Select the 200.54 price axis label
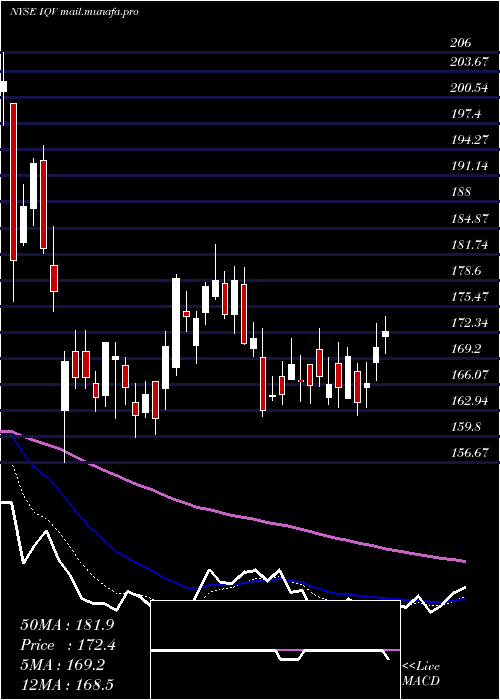This screenshot has width=500, height=700. pyautogui.click(x=469, y=88)
